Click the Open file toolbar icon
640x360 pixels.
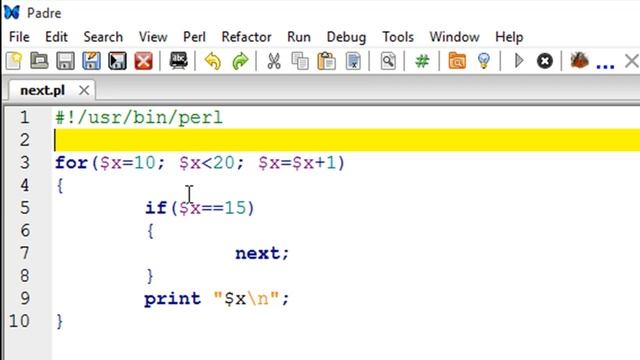tap(40, 61)
